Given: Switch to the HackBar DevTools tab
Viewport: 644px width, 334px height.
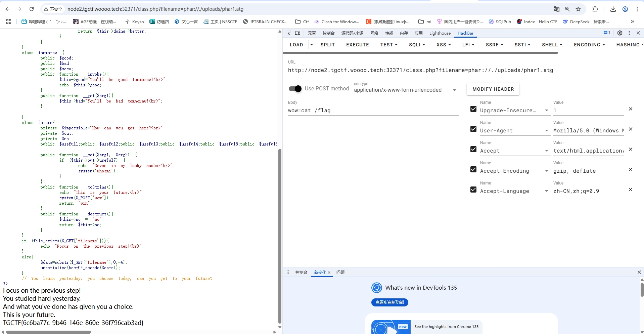Looking at the screenshot, I should tap(465, 33).
